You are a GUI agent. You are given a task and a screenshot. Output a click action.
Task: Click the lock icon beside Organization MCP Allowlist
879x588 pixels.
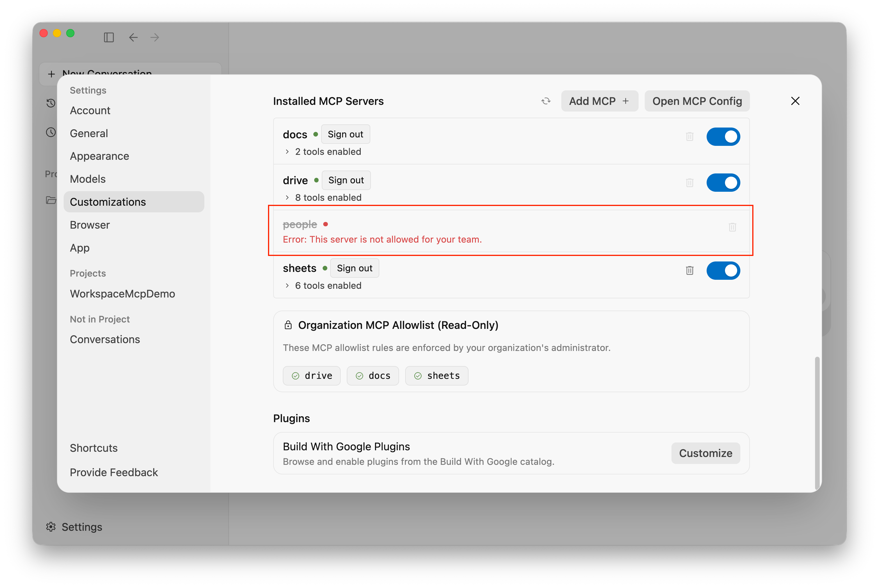click(288, 325)
